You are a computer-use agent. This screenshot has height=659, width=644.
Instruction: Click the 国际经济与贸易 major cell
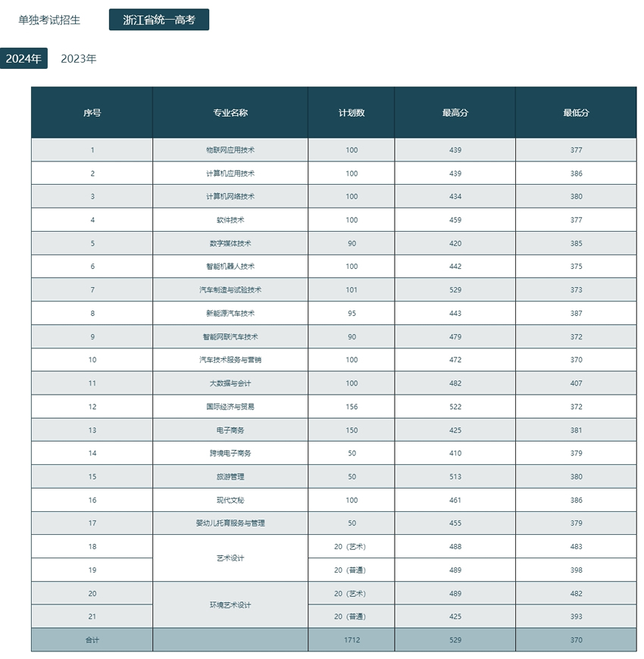(230, 407)
